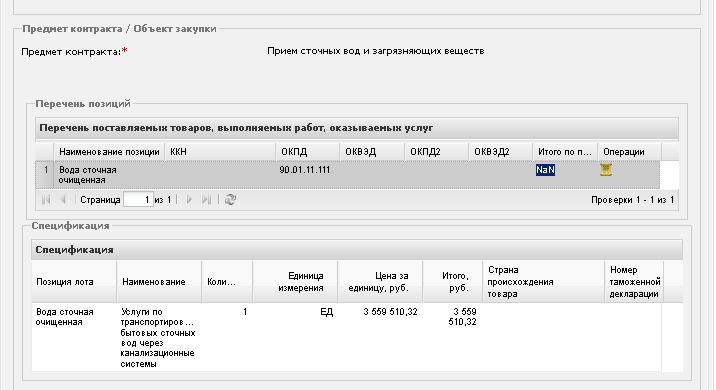716x390 pixels.
Task: Select the highlighted NaN total cell
Action: click(545, 170)
